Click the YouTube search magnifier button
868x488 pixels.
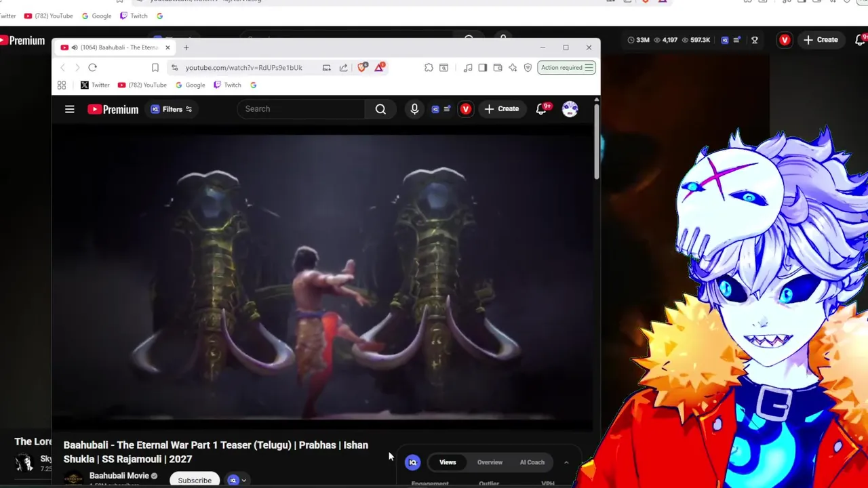point(380,108)
